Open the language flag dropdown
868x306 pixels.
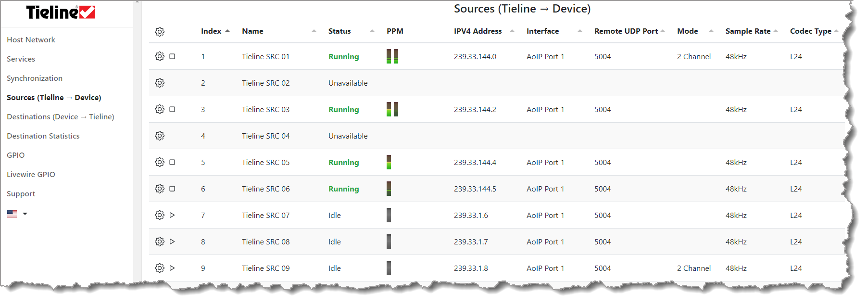coord(17,214)
